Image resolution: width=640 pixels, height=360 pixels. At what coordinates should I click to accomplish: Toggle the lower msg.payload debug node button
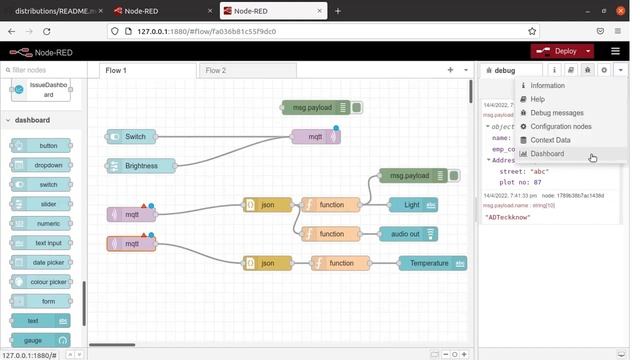point(454,176)
